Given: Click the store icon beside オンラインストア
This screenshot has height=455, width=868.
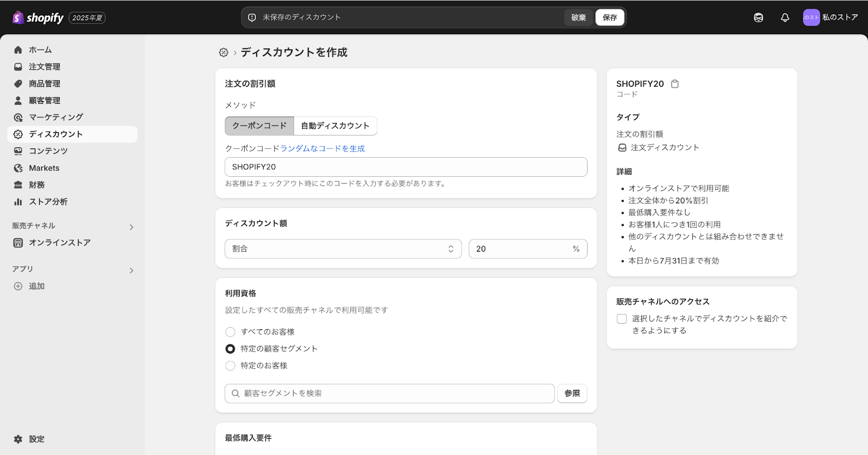Looking at the screenshot, I should pyautogui.click(x=18, y=242).
